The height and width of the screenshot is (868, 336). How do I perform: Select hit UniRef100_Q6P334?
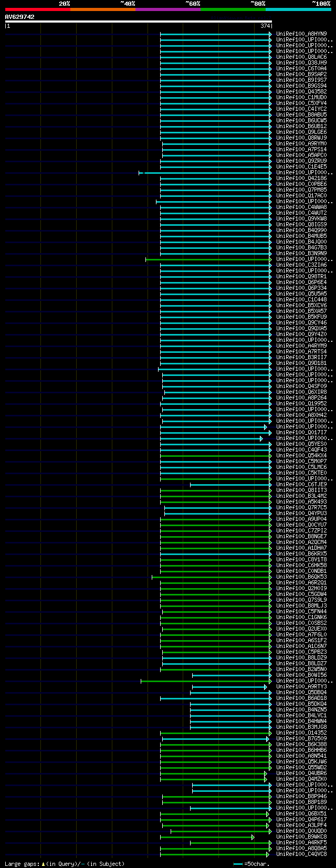301,288
